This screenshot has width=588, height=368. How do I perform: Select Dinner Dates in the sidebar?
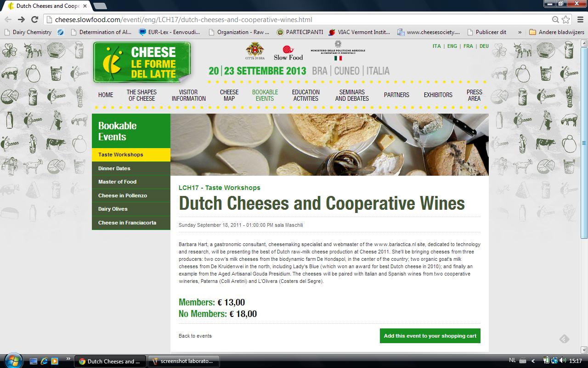click(131, 168)
